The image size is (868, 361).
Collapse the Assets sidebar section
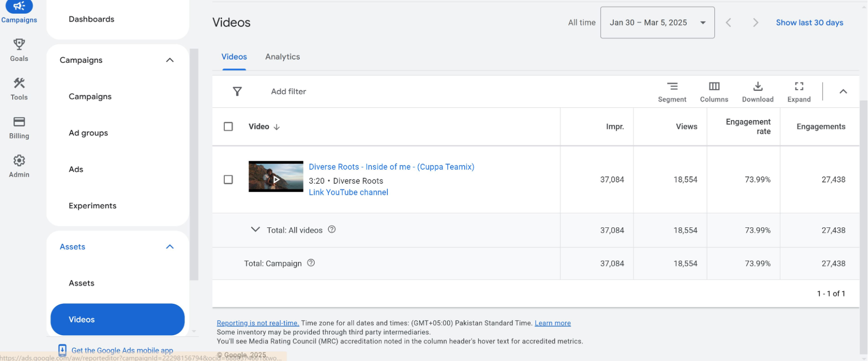(x=170, y=247)
